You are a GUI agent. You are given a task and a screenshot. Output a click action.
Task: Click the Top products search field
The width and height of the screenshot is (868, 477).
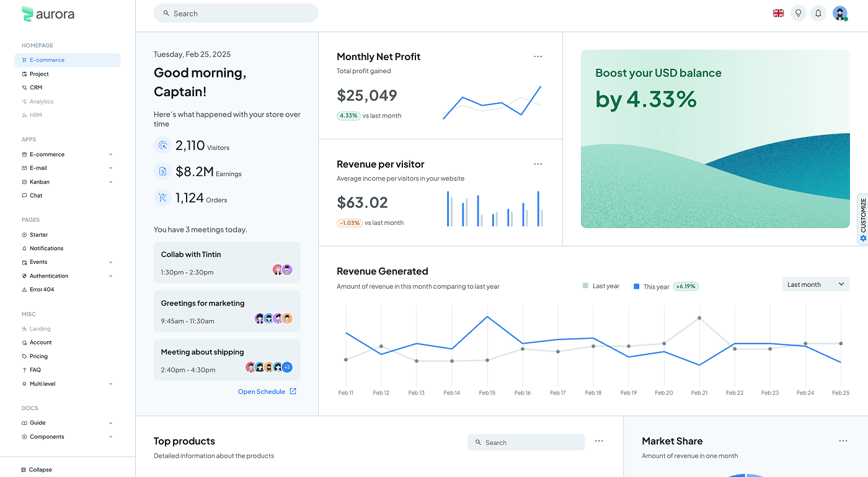coord(526,442)
